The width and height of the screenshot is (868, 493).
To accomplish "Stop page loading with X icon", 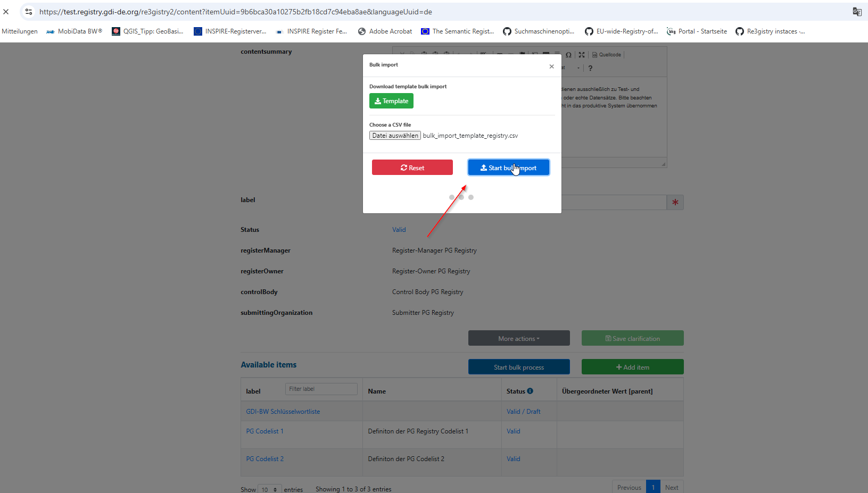I will 6,12.
